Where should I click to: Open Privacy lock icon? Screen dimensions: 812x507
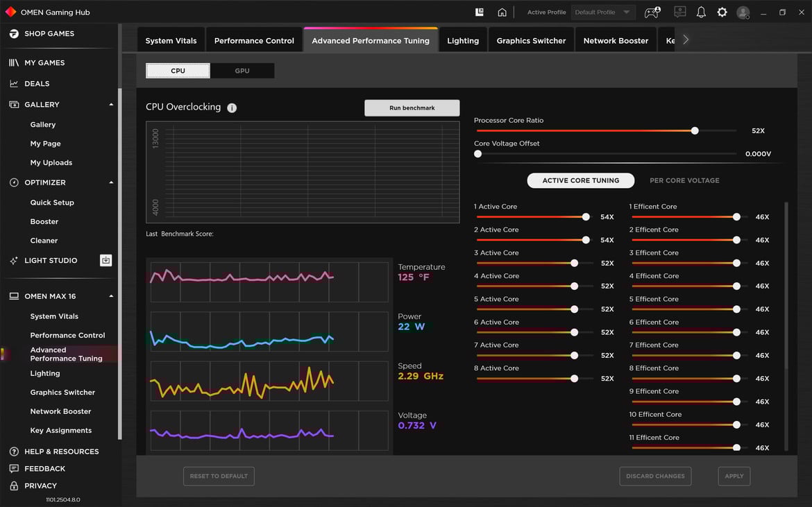tap(14, 485)
